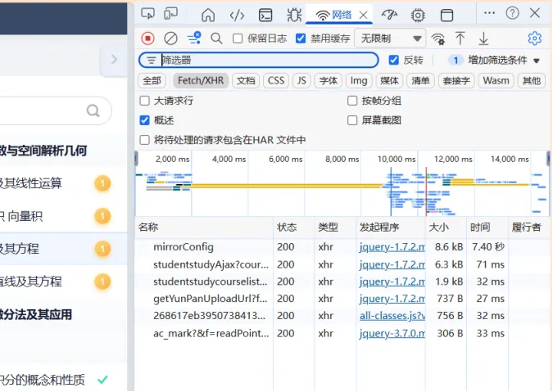Viewport: 553px width, 392px height.
Task: Clear the network log
Action: pos(170,38)
